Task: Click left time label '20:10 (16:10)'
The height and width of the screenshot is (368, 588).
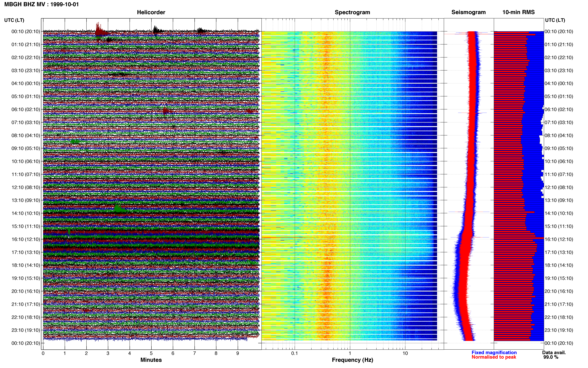Action: [26, 291]
